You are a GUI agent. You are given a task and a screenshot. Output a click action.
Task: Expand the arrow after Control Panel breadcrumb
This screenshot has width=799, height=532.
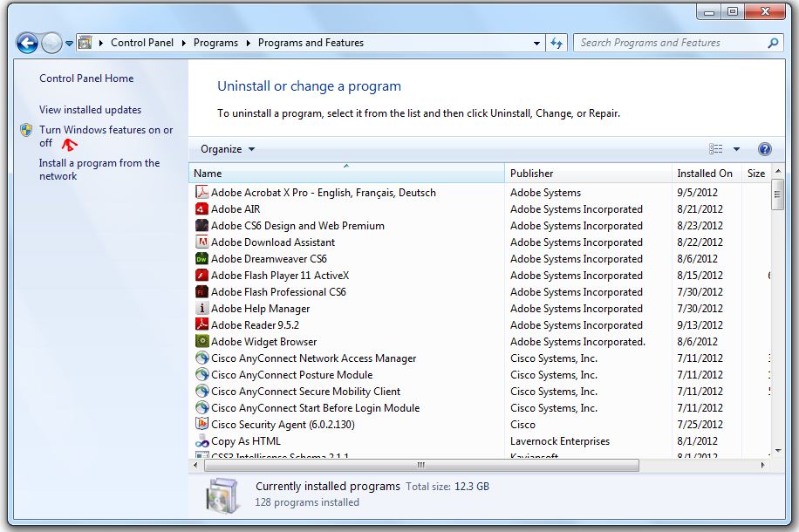[x=184, y=44]
